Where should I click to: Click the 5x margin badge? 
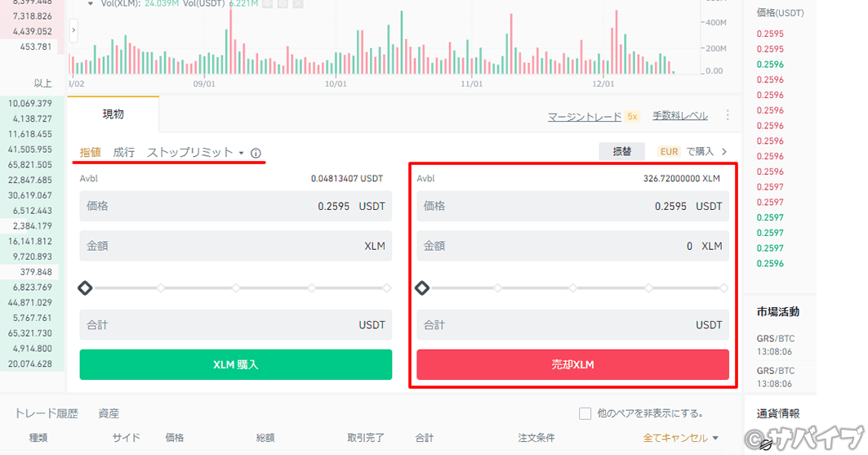(632, 116)
